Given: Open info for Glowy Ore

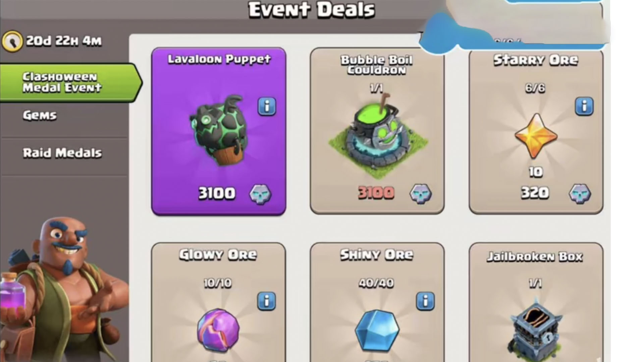Looking at the screenshot, I should [267, 301].
